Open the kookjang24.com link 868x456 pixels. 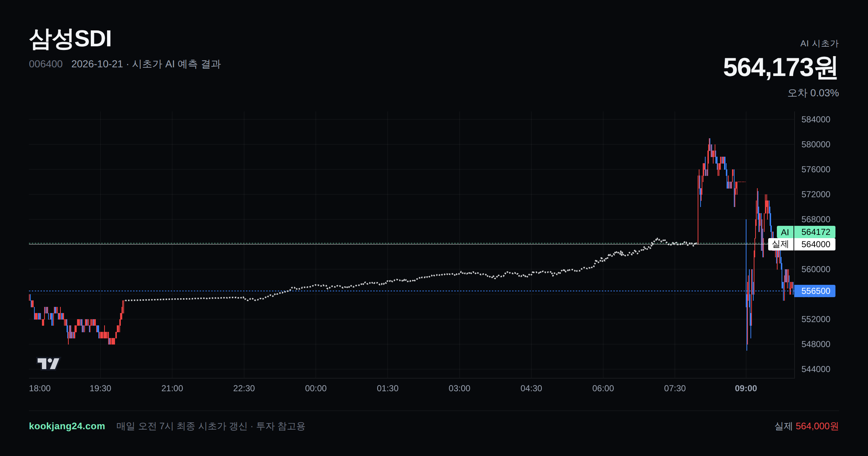[67, 426]
